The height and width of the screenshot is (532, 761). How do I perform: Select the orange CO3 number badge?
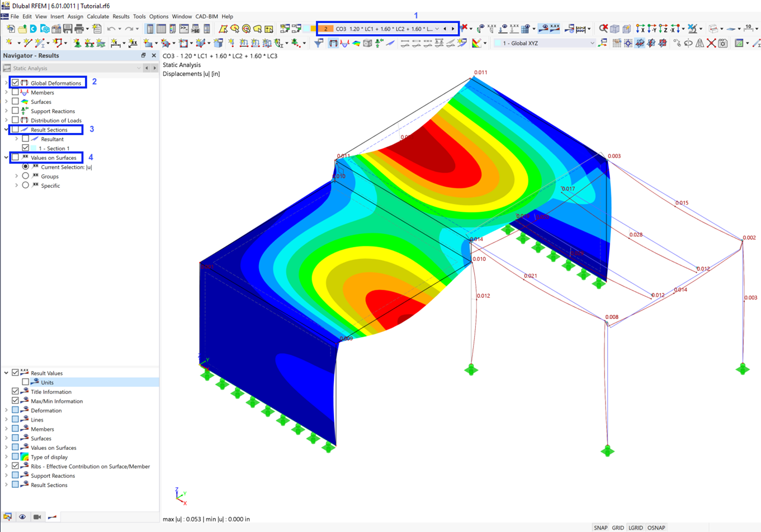325,28
